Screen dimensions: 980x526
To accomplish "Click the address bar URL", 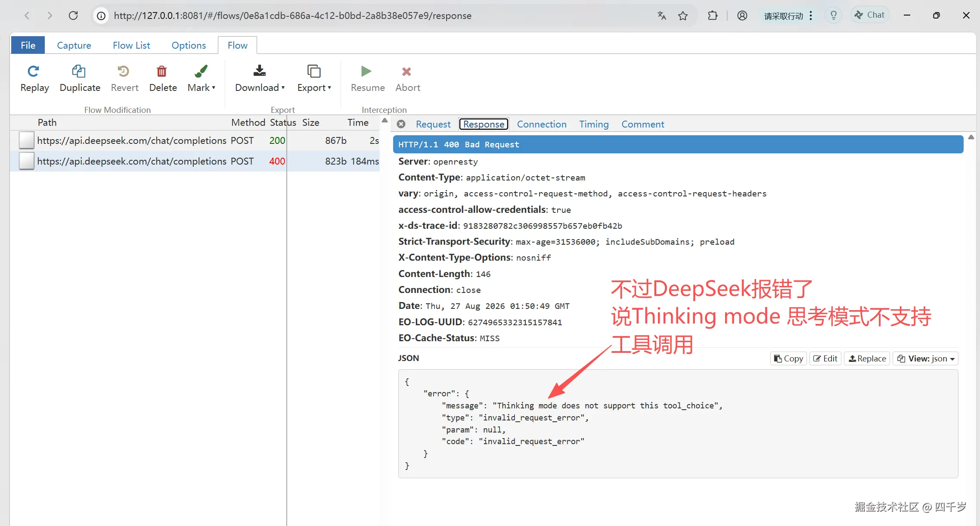I will 293,16.
